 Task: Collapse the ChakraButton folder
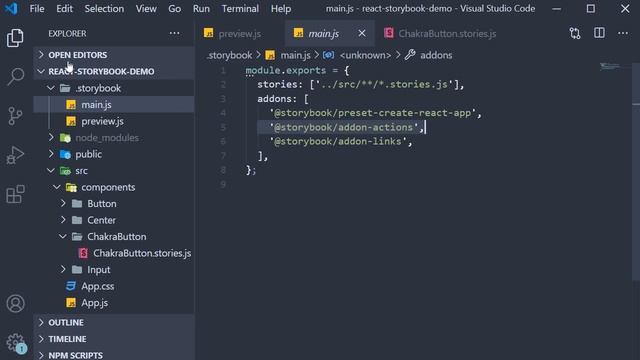114,237
